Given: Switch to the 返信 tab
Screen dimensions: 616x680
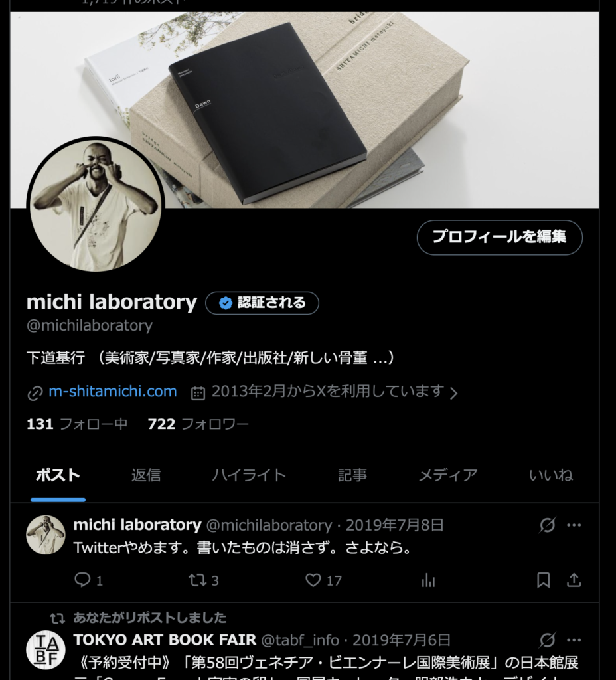Looking at the screenshot, I should (146, 475).
